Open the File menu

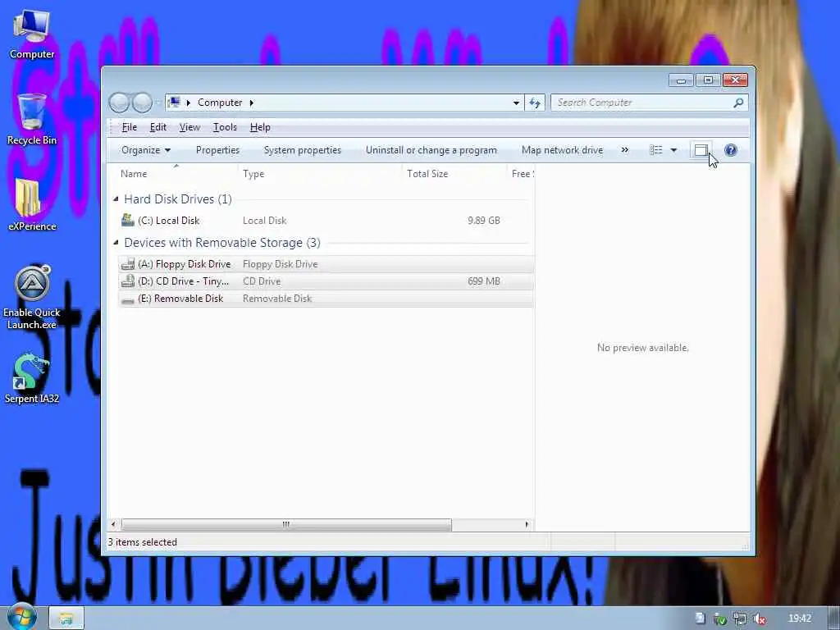coord(129,127)
